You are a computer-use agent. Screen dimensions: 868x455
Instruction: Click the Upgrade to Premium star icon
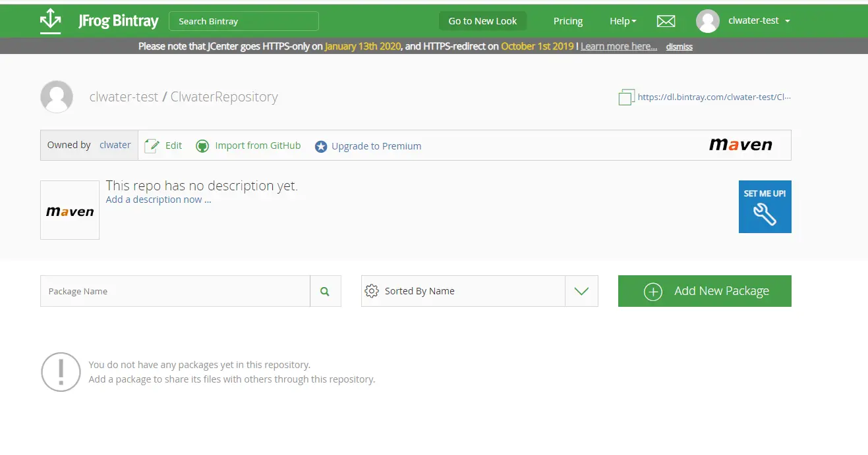[x=321, y=147]
